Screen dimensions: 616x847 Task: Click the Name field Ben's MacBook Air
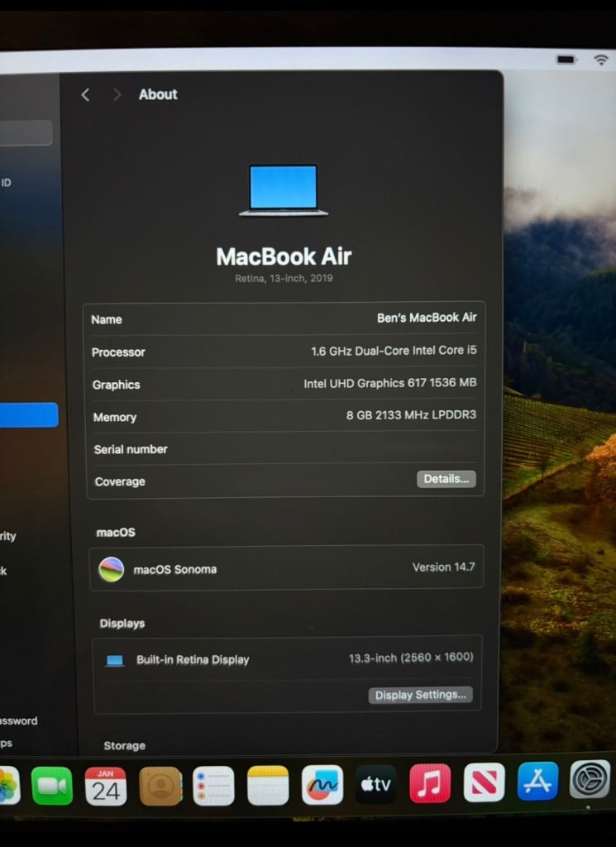tap(427, 318)
